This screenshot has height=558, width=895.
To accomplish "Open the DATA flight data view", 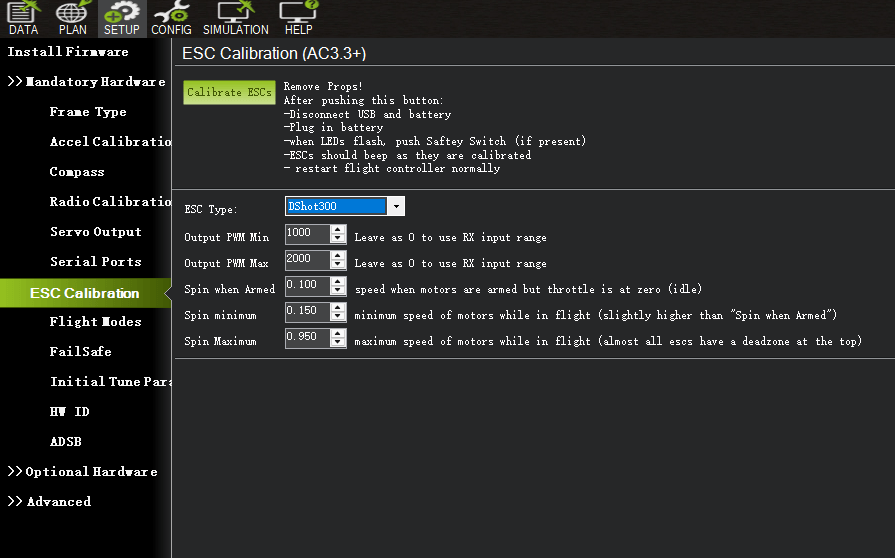I will 23,18.
